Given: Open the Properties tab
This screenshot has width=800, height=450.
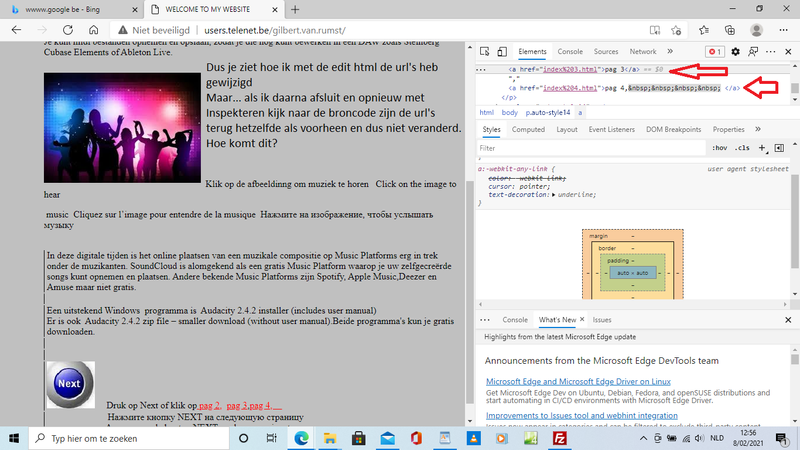Looking at the screenshot, I should tap(728, 130).
